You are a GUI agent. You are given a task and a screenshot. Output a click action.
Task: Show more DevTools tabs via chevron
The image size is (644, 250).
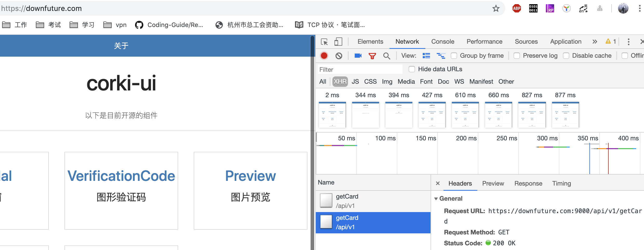(595, 42)
